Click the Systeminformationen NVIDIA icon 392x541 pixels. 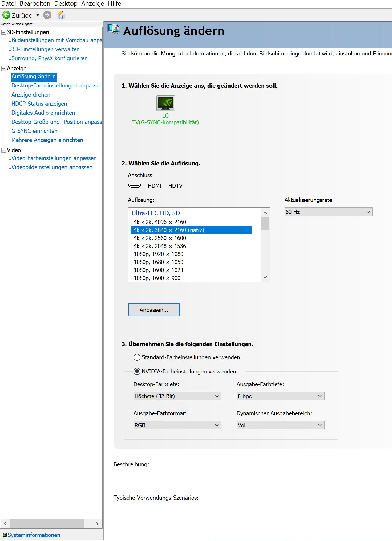(5, 535)
